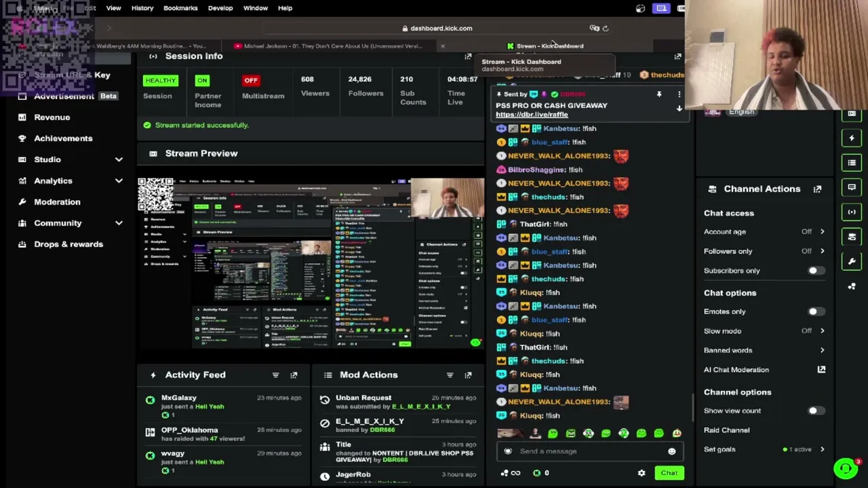Click the Kick coin balance icon below chat
The image size is (868, 488).
[x=541, y=473]
